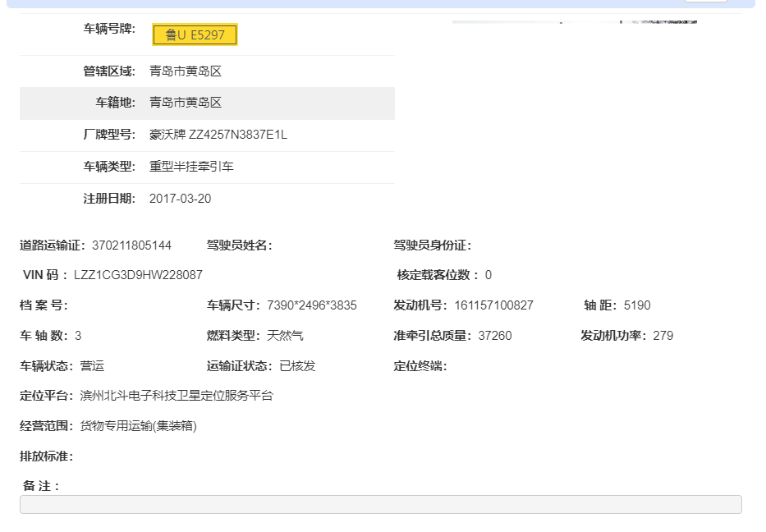Image resolution: width=766 pixels, height=532 pixels.
Task: Click the registration date 2017-03-20
Action: coord(181,199)
